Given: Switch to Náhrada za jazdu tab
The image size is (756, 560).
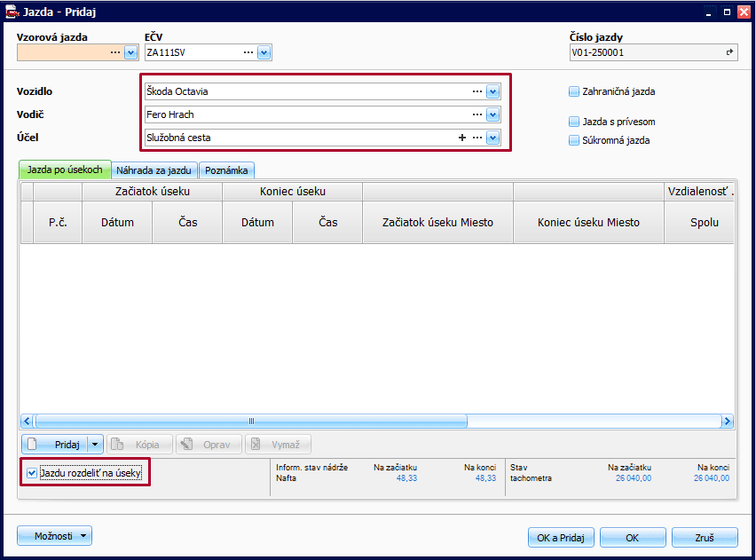Looking at the screenshot, I should pyautogui.click(x=155, y=170).
